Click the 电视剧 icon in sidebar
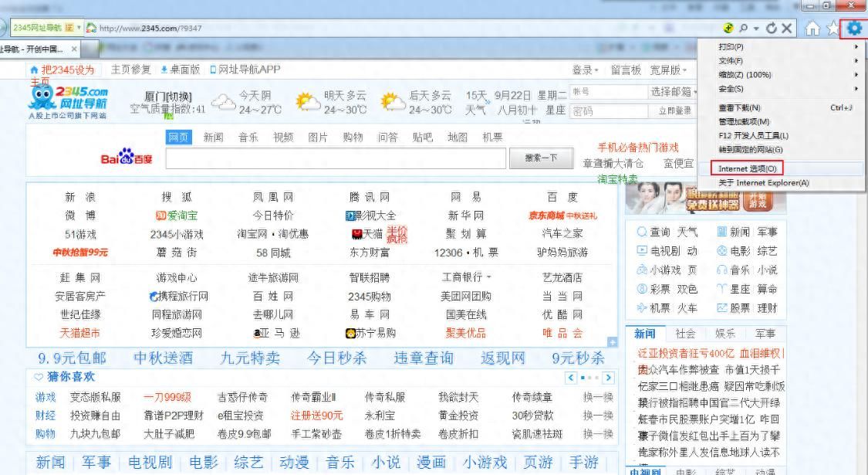Screen dimensions: 868x475 pos(642,250)
